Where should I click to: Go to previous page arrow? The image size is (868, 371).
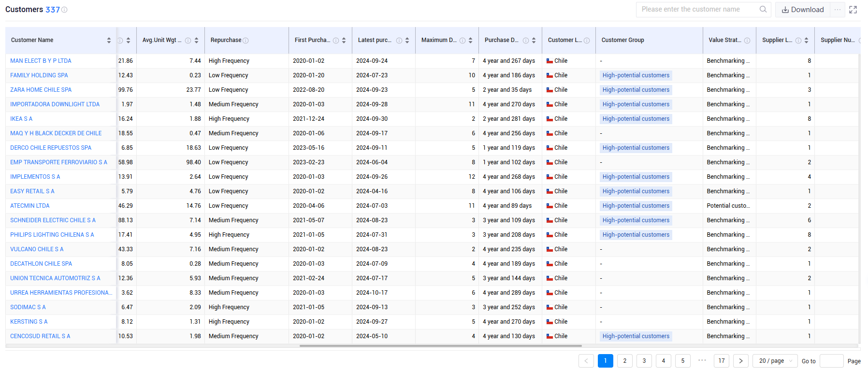coord(586,361)
